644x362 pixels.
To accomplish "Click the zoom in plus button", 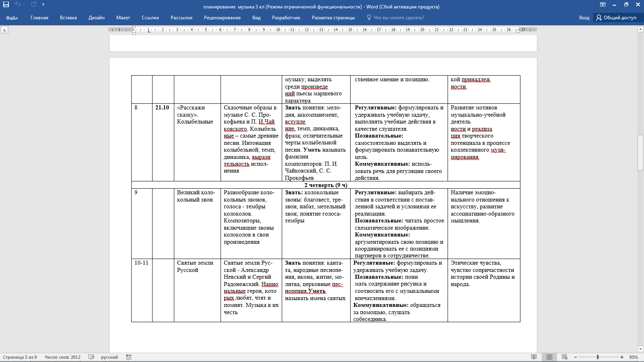I will (622, 357).
